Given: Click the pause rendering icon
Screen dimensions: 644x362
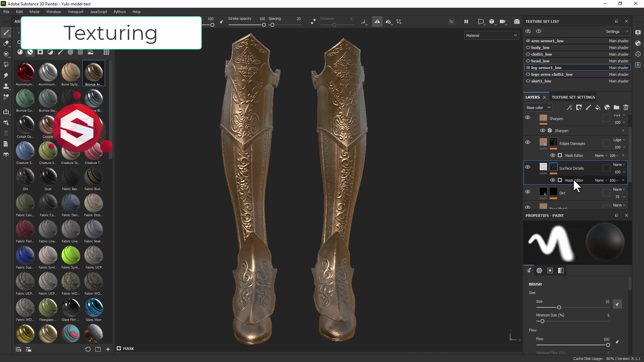Looking at the screenshot, I should click(x=466, y=21).
